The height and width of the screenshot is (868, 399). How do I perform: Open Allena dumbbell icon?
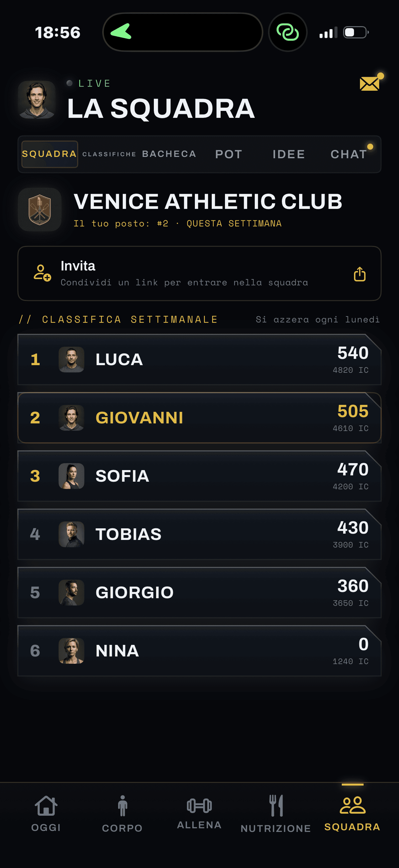(x=199, y=806)
